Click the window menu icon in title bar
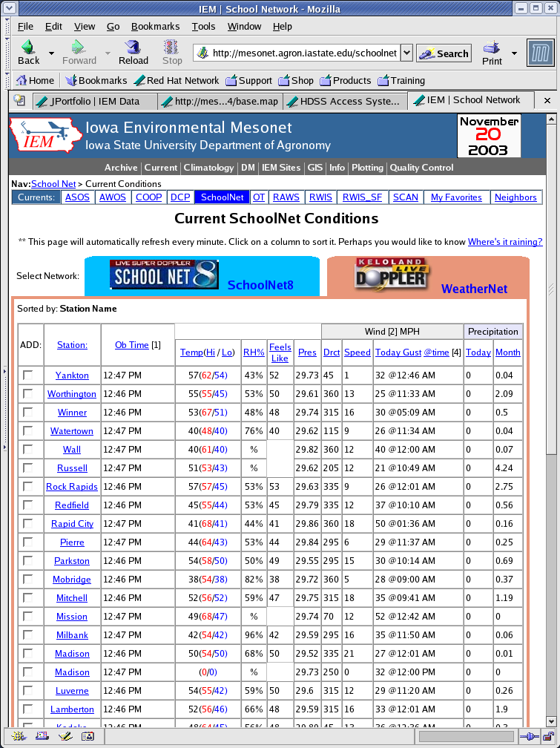The image size is (560, 748). pos(9,8)
